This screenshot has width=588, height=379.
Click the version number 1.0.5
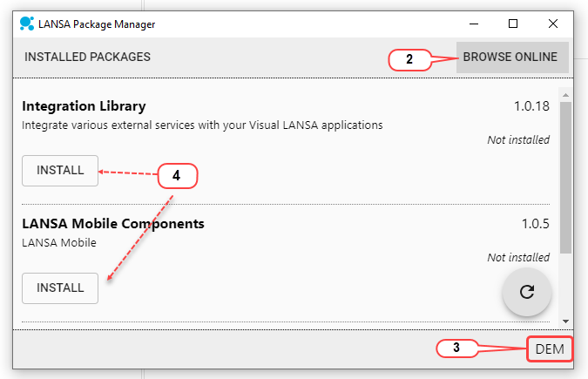(x=535, y=223)
